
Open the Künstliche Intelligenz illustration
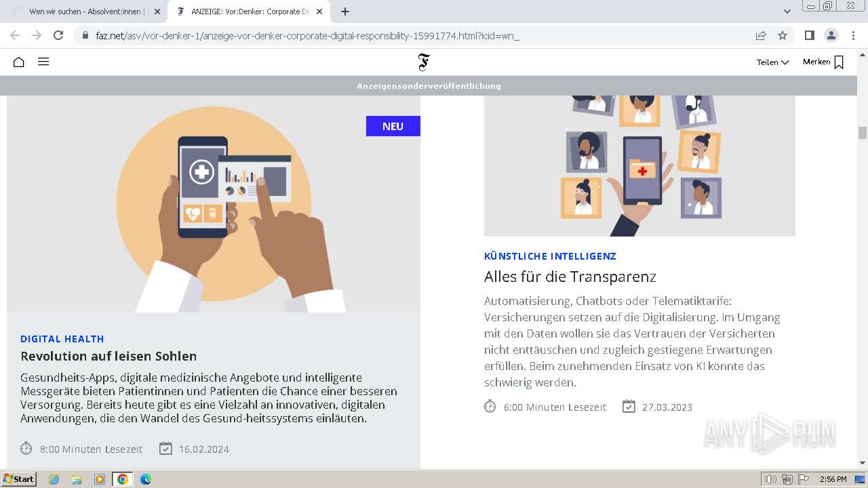coord(639,166)
